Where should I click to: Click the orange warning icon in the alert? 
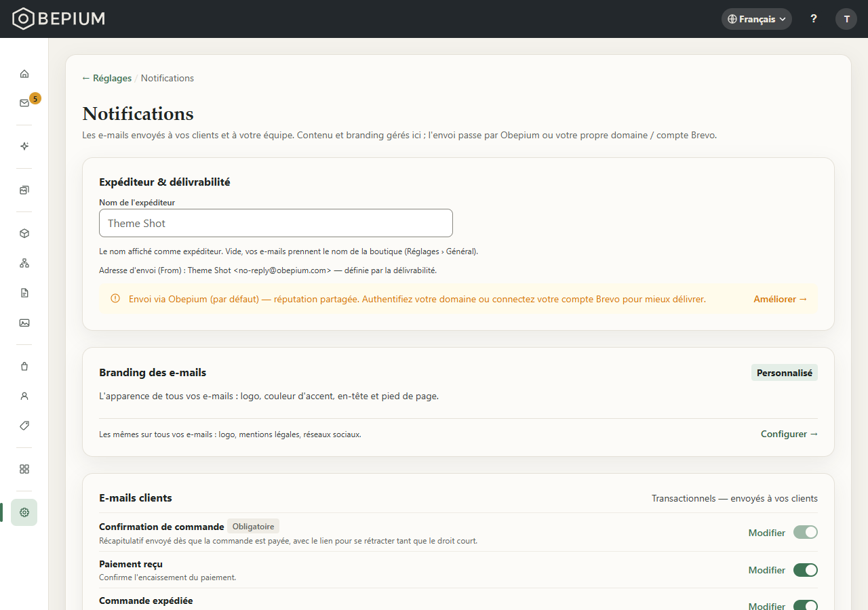point(115,299)
